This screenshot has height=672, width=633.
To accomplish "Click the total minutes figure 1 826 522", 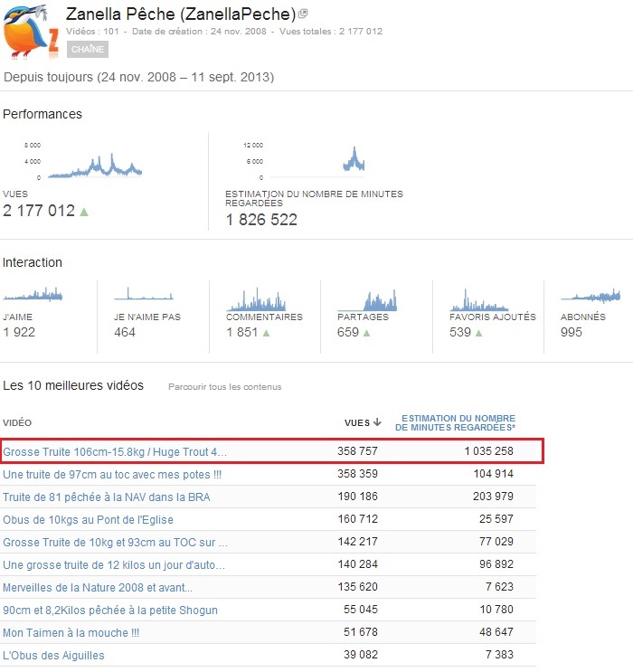I will [261, 220].
